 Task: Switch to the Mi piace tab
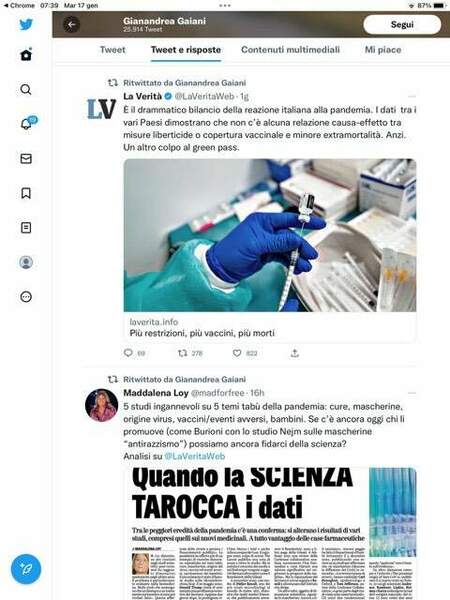(383, 50)
